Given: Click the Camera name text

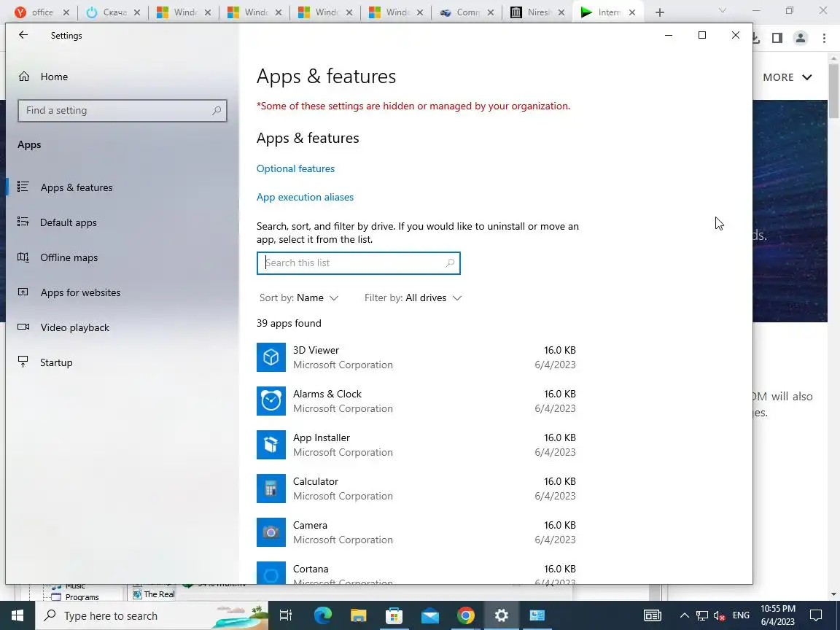Looking at the screenshot, I should tap(310, 526).
